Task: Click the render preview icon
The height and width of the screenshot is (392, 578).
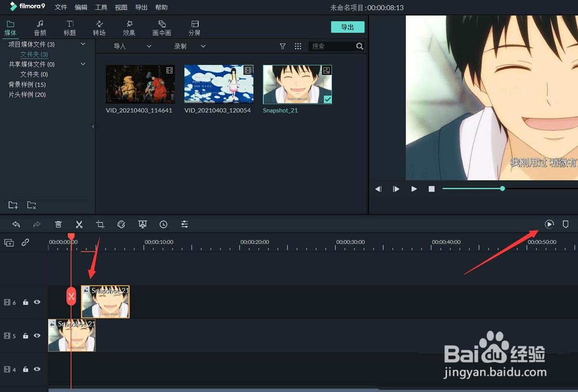Action: (550, 224)
